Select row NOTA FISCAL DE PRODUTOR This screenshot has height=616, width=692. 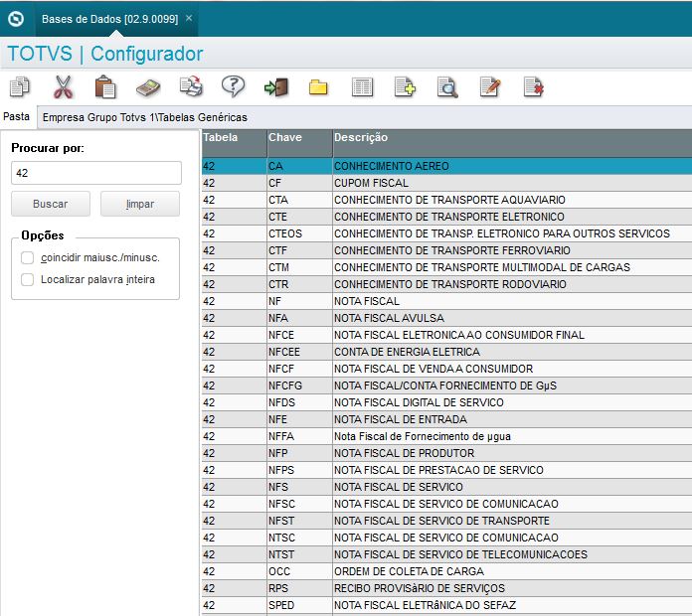[446, 453]
